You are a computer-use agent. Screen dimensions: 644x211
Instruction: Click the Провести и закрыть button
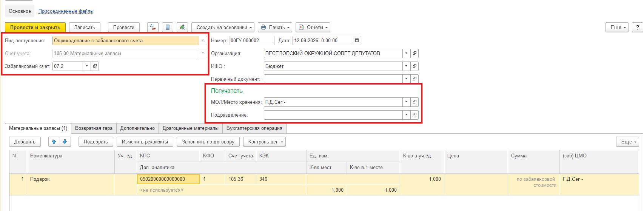(35, 27)
